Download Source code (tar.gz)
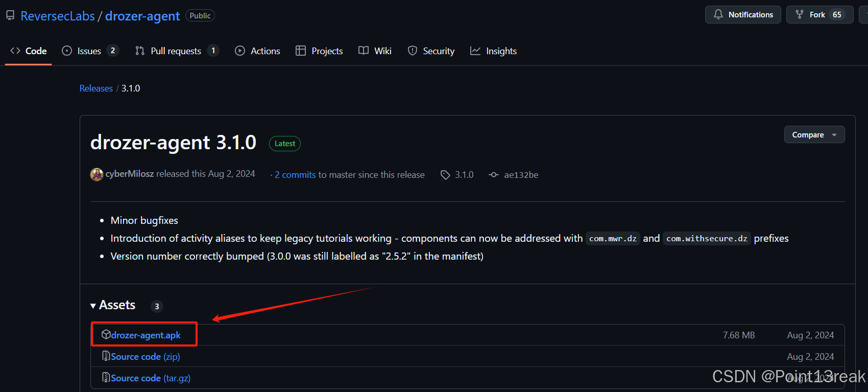The height and width of the screenshot is (392, 868). (x=151, y=378)
